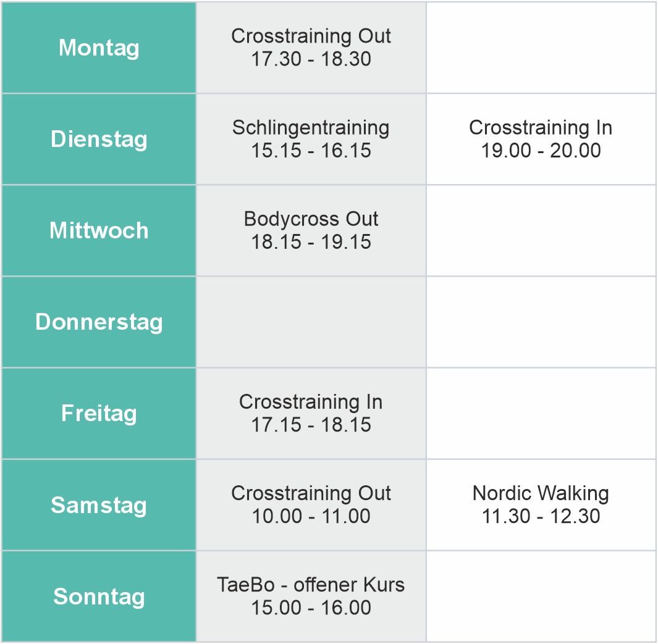Select the empty white cell in Montag row

click(541, 48)
